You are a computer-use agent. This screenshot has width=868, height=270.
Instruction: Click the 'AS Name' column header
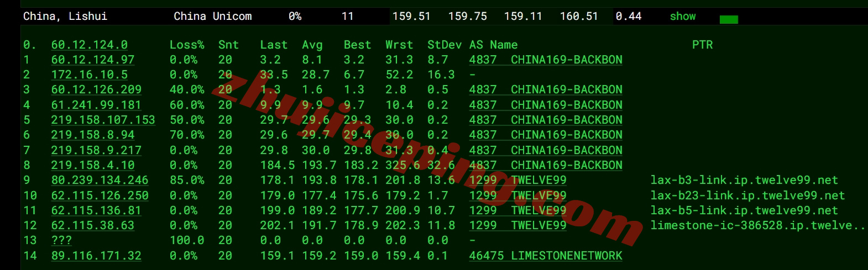[x=494, y=45]
